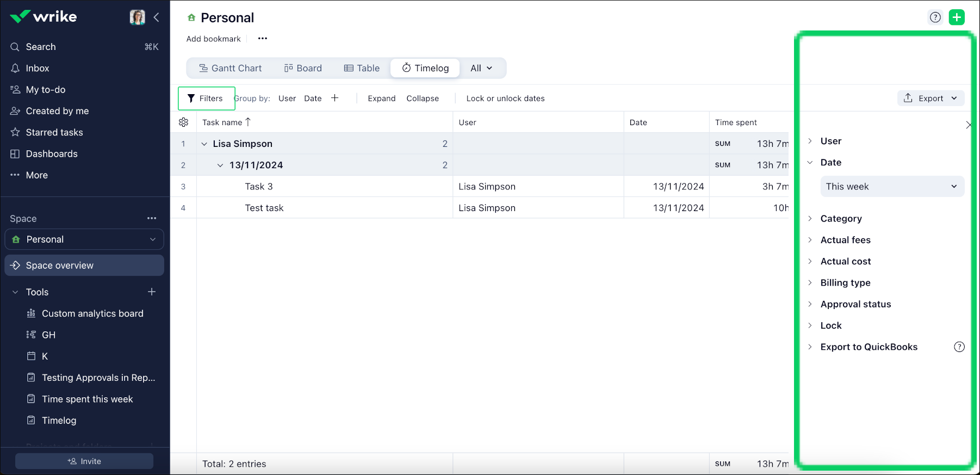The image size is (980, 475).
Task: Open the help question mark icon
Action: tap(935, 17)
